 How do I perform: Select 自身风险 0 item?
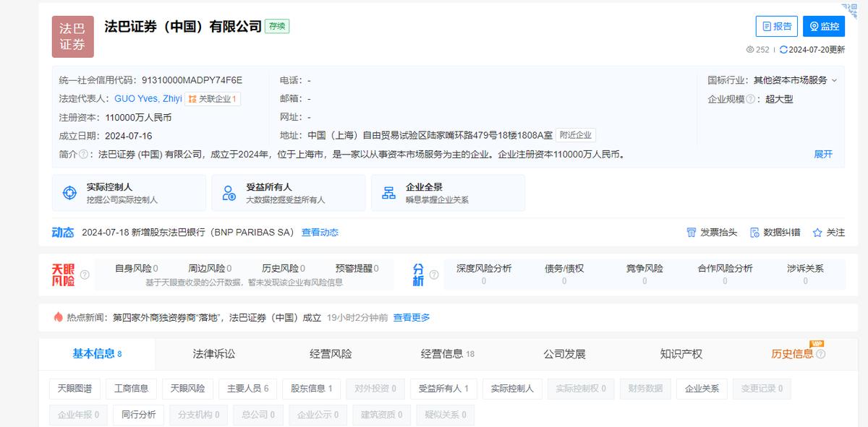click(x=136, y=268)
